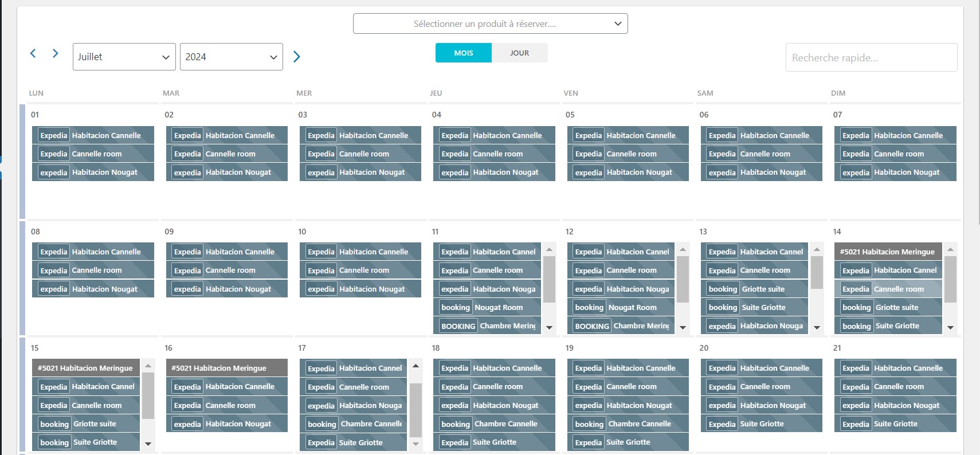Viewport: 980px width, 455px height.
Task: Click the scrollbar thumb in day 12's cell
Action: click(683, 279)
